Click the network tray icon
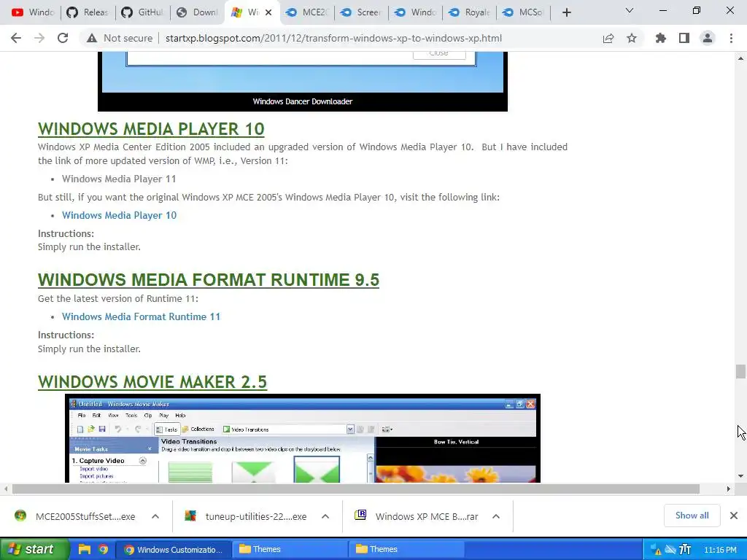Viewport: 747px width, 560px height. pyautogui.click(x=670, y=550)
